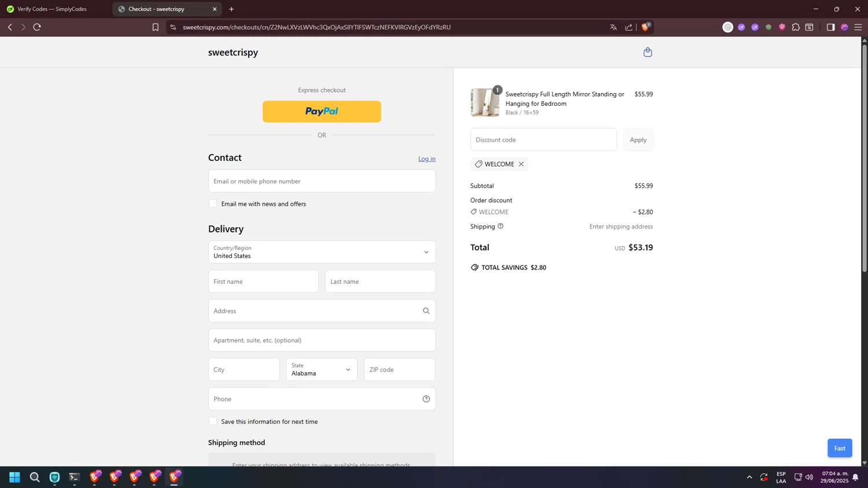Switch to the Verify Codes — SimplyCodes tab
Image resolution: width=868 pixels, height=488 pixels.
tap(52, 9)
